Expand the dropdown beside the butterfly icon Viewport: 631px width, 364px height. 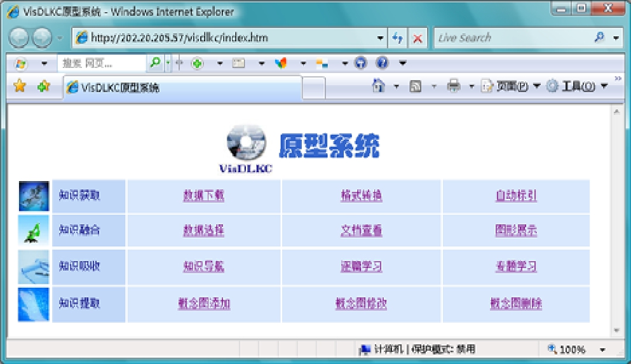(x=303, y=64)
